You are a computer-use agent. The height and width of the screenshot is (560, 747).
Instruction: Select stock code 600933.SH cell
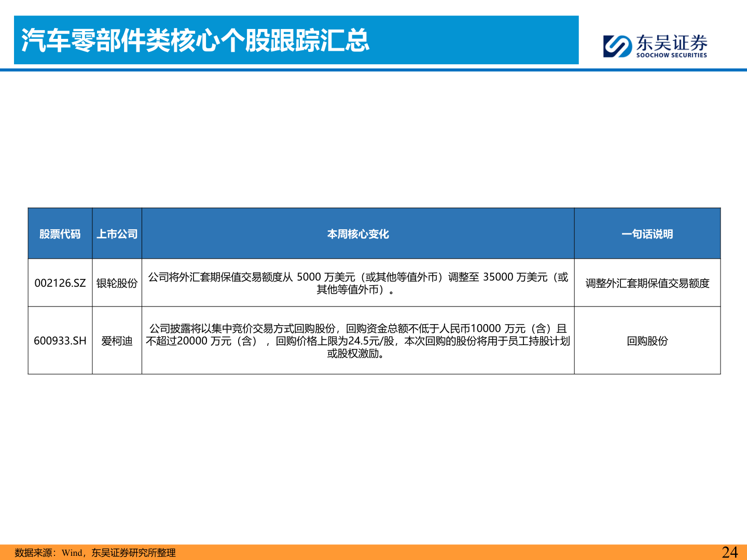click(60, 341)
